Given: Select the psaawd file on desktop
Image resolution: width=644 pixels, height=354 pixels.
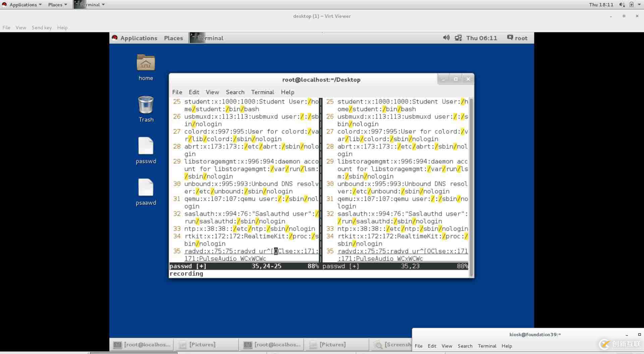Looking at the screenshot, I should coord(146,188).
